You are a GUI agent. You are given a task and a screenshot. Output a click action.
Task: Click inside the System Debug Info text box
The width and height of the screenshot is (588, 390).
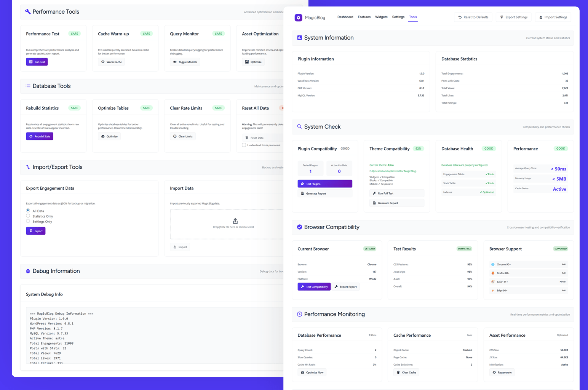154,336
